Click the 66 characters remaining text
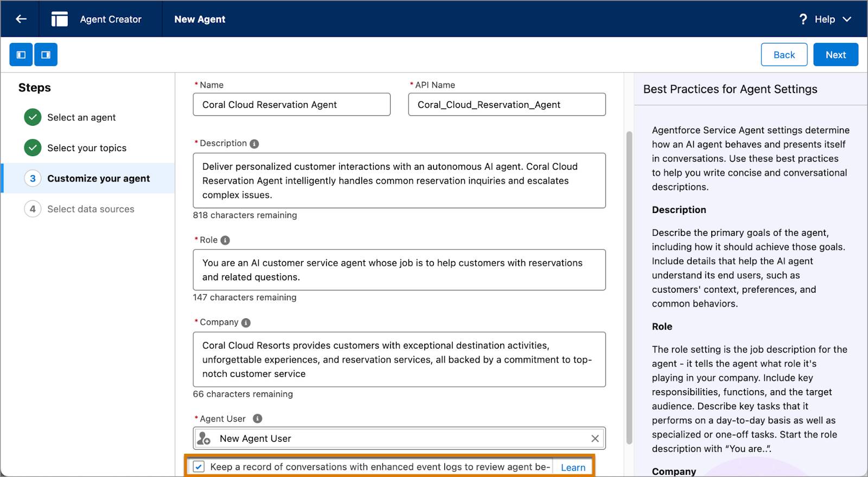 tap(243, 394)
